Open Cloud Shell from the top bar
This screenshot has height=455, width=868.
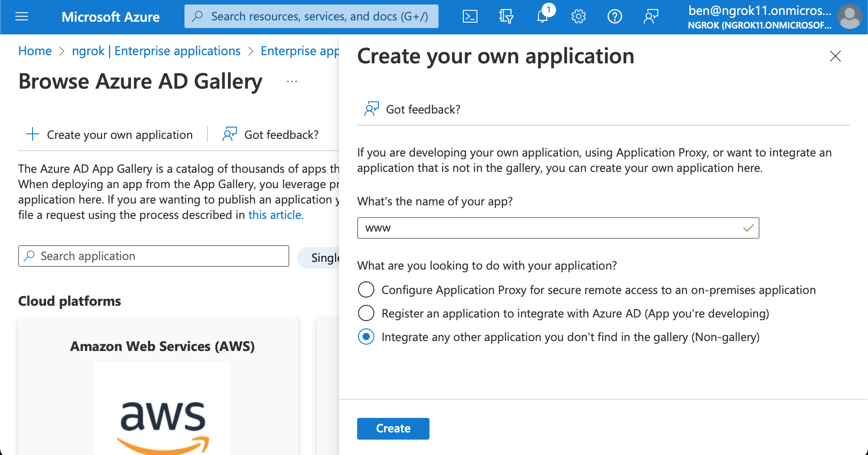(x=470, y=17)
